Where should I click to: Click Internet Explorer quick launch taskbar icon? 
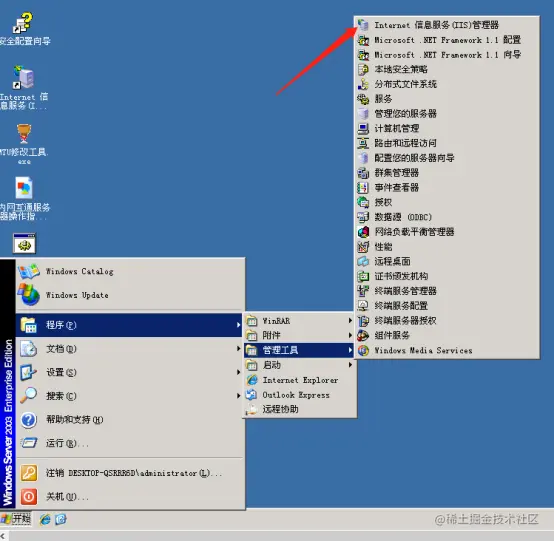coord(45,519)
